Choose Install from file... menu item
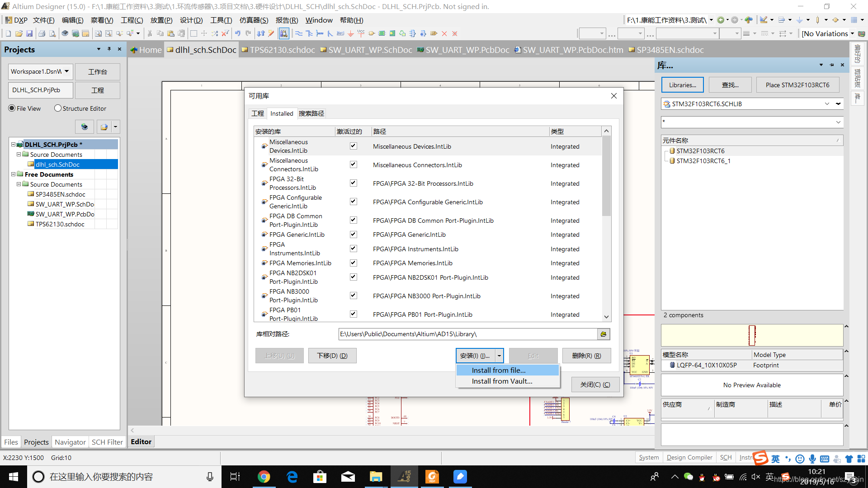The width and height of the screenshot is (868, 488). 508,370
